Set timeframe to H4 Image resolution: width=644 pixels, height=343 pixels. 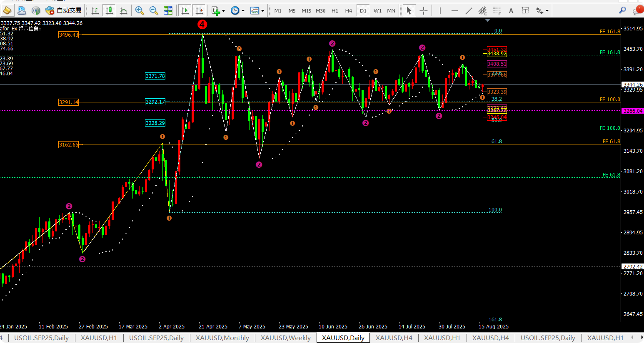point(348,10)
